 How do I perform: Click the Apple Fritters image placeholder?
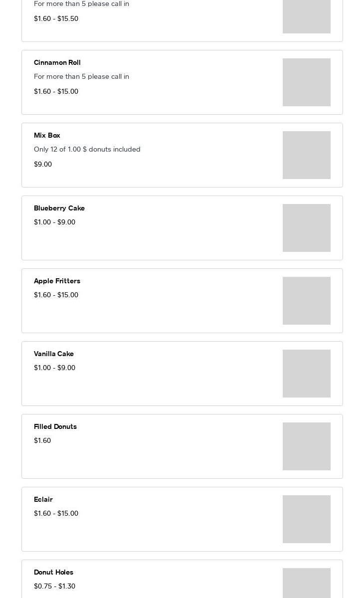pos(306,301)
